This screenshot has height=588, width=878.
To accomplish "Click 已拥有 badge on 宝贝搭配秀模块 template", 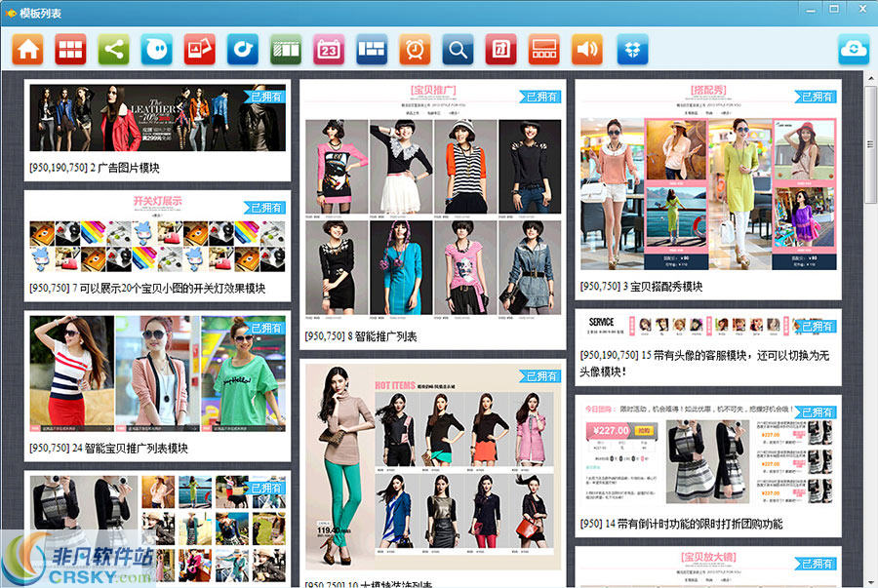I will click(x=814, y=97).
